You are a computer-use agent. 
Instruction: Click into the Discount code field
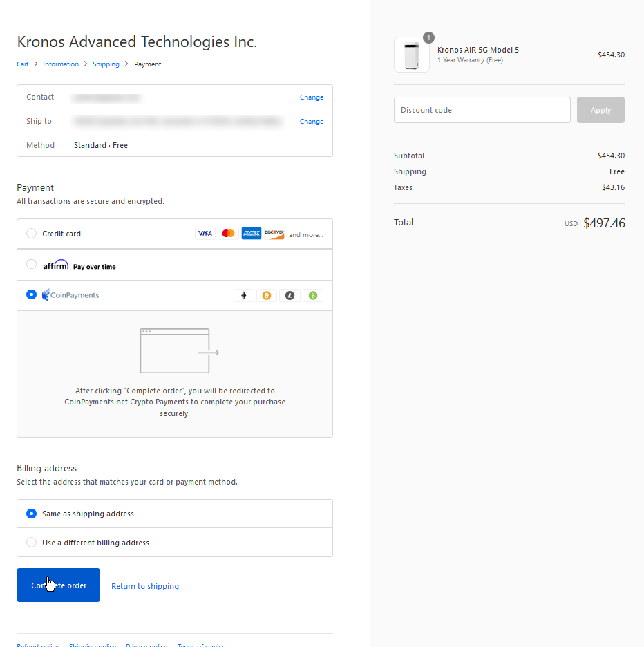482,110
